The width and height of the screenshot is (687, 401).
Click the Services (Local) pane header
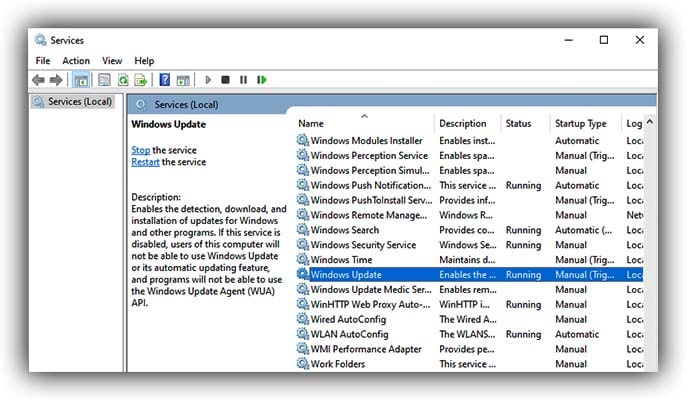point(186,105)
